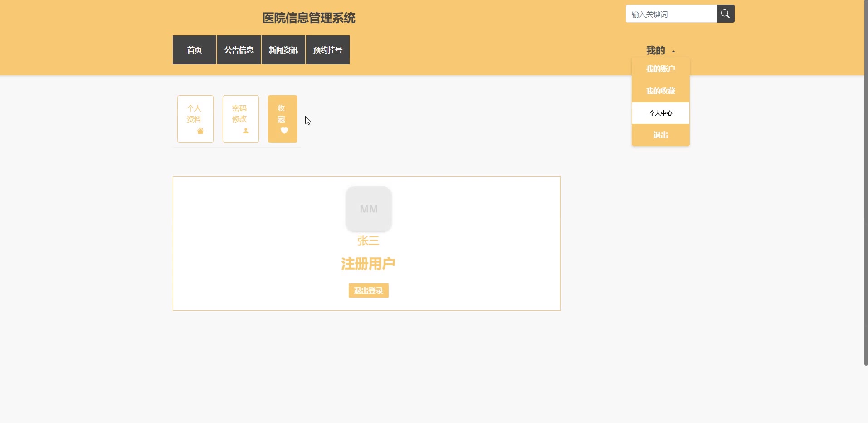
Task: Open the 首页 navigation tab
Action: click(195, 50)
